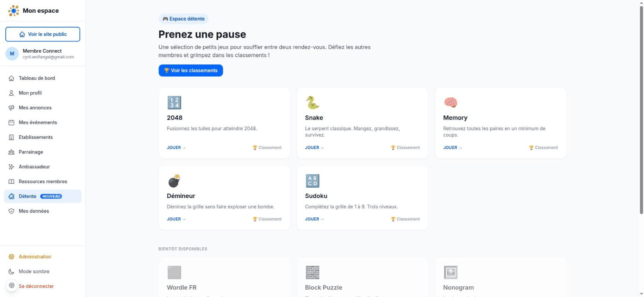Click the Sudoku ABCD icon
This screenshot has height=297, width=644.
pos(312,181)
